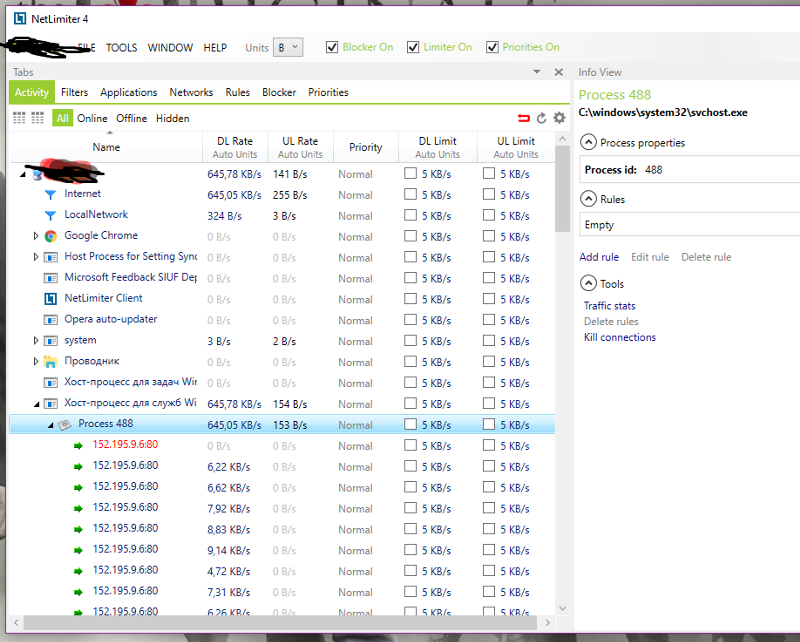Open the TOOLS menu

click(121, 48)
